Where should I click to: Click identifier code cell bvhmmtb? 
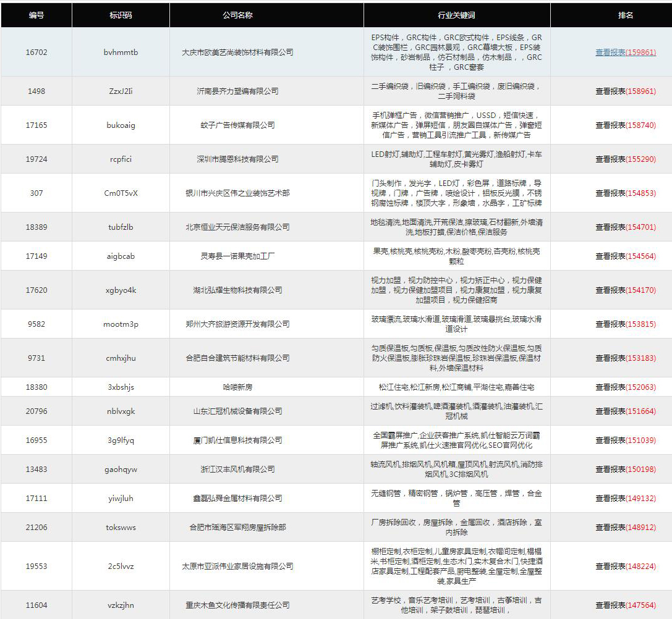click(x=121, y=53)
